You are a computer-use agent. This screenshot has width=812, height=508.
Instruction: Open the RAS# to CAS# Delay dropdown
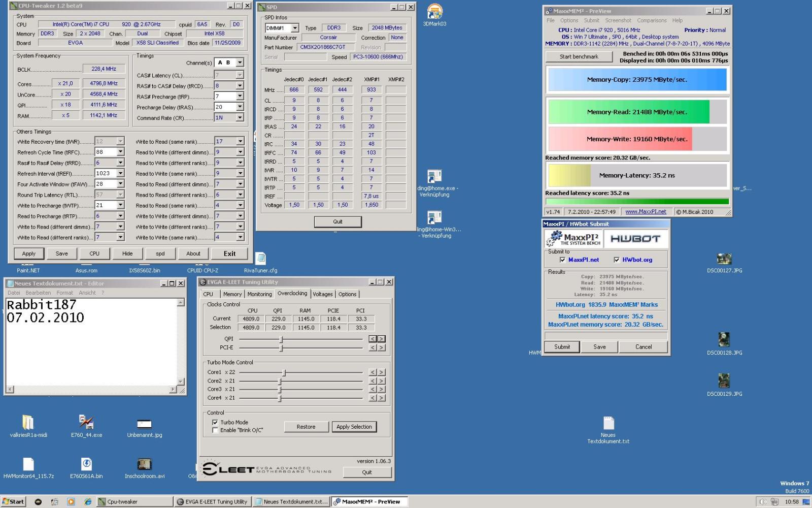[240, 86]
